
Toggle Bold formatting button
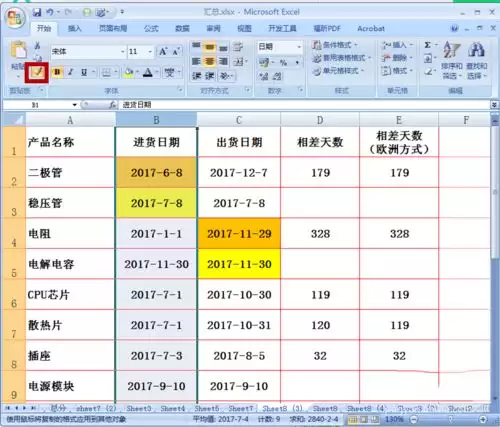(x=57, y=72)
